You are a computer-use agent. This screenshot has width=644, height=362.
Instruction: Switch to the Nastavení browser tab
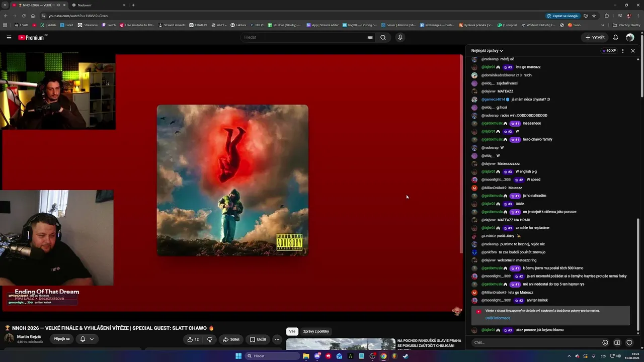tap(98, 5)
